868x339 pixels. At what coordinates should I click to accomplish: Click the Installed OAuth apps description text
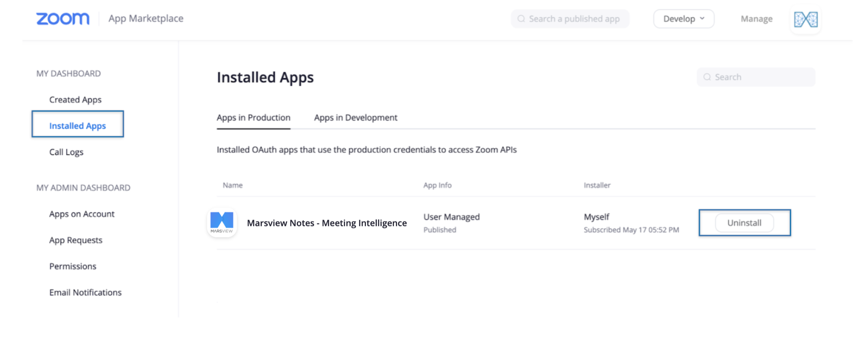(366, 150)
